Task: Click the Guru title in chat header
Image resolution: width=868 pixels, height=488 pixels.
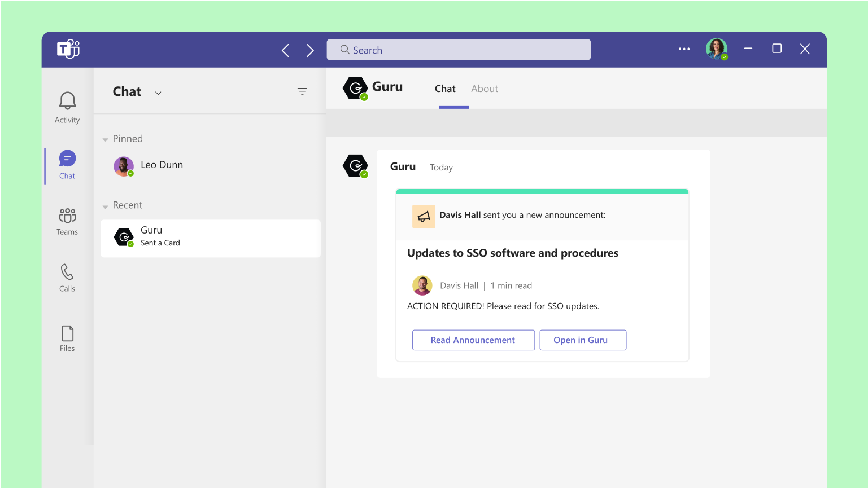Action: coord(387,87)
